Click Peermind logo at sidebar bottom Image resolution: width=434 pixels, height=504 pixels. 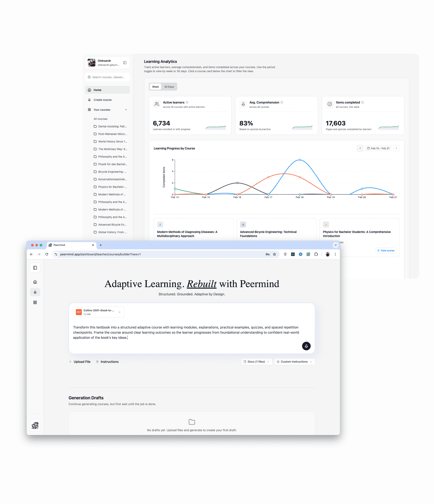point(35,426)
